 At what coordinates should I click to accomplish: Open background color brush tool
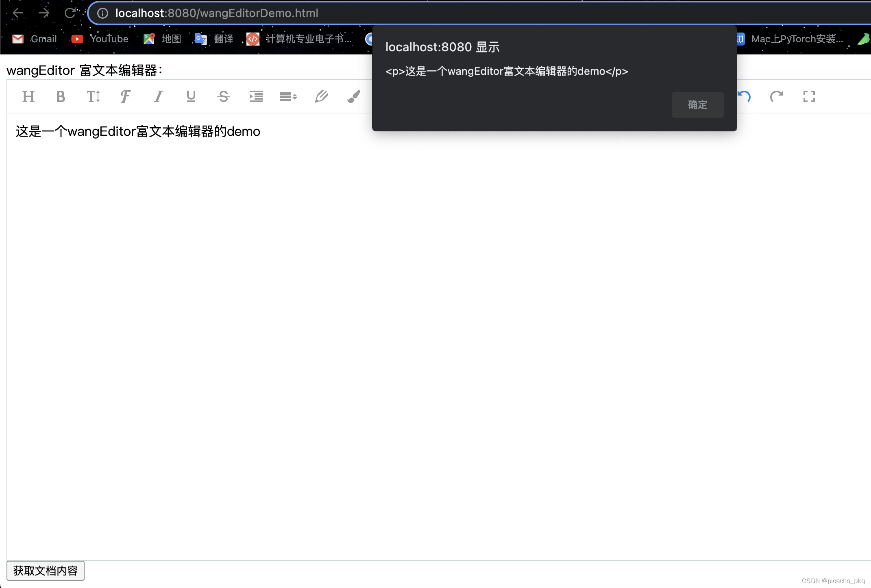pyautogui.click(x=353, y=97)
